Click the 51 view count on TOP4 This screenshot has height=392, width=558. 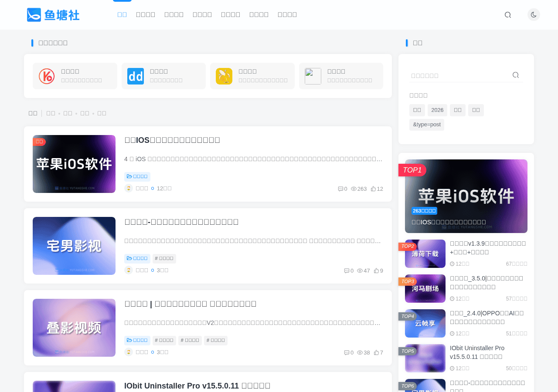click(x=517, y=334)
